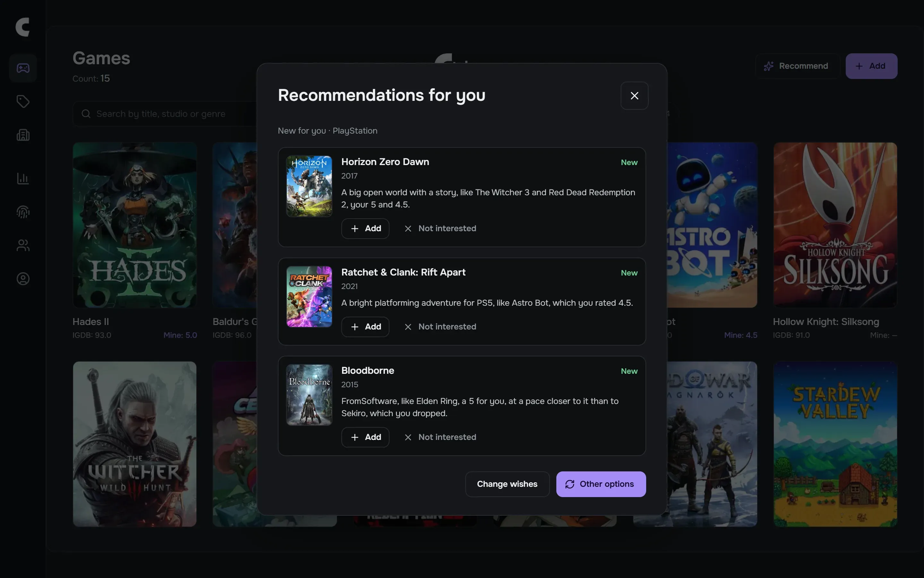Viewport: 924px width, 578px height.
Task: Add Ratchet & Clank: Rift Apart
Action: point(365,327)
